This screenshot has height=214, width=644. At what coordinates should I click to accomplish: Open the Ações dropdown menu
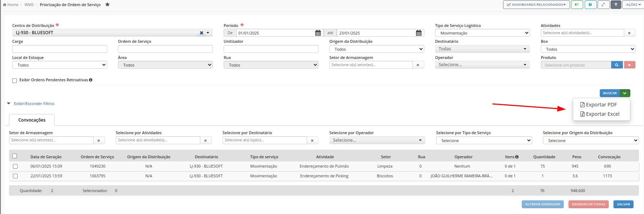coord(633,5)
